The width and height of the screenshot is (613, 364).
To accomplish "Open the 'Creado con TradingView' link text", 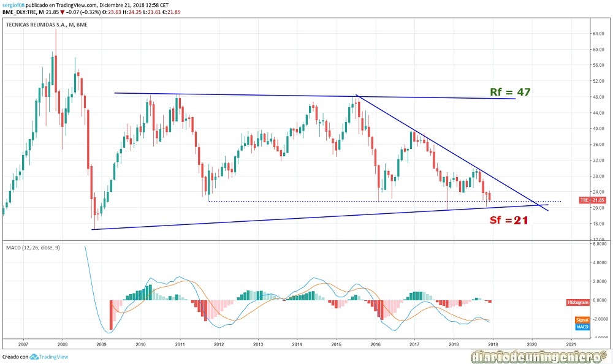I will tap(35, 357).
